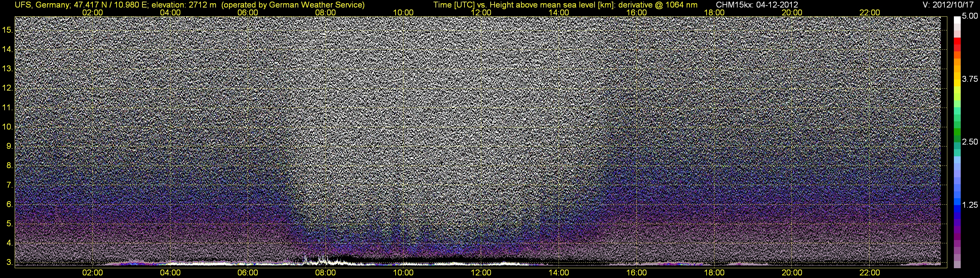Click the height axis label "8."
The width and height of the screenshot is (980, 278).
point(10,166)
